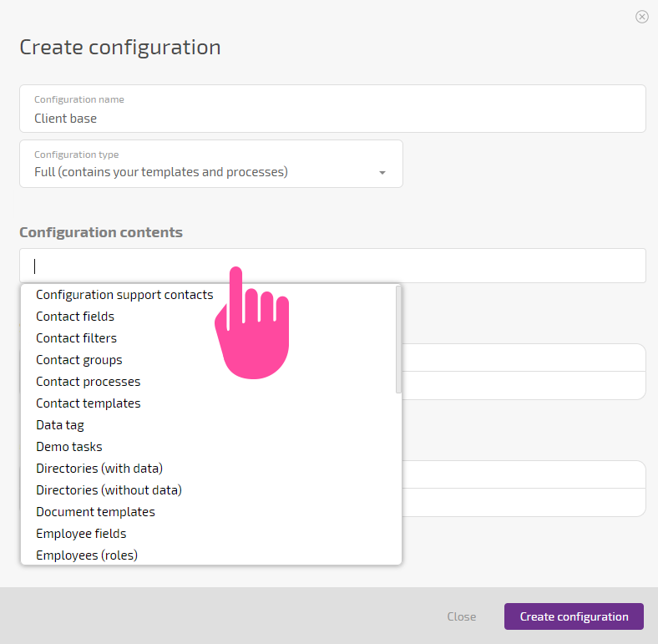The width and height of the screenshot is (658, 644).
Task: Click the dropdown list scrollbar thumb
Action: (398, 340)
